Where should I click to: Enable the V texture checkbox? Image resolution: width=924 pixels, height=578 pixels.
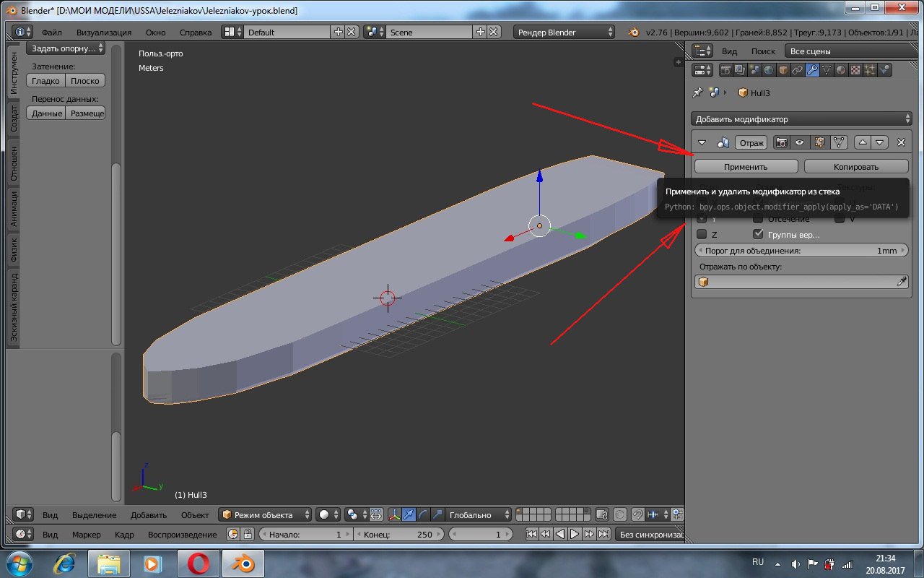pos(840,218)
